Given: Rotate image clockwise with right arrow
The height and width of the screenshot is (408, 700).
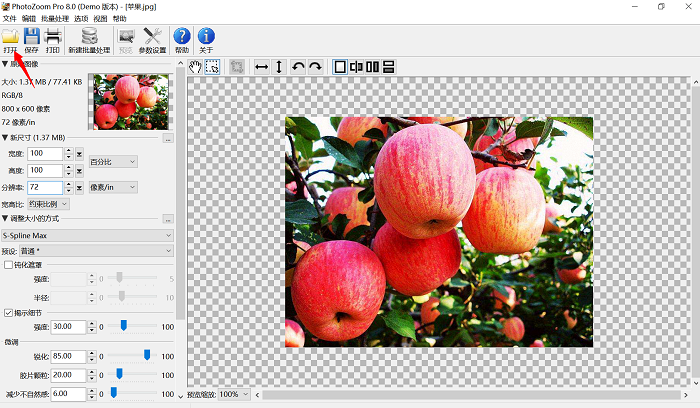Looking at the screenshot, I should pos(315,67).
